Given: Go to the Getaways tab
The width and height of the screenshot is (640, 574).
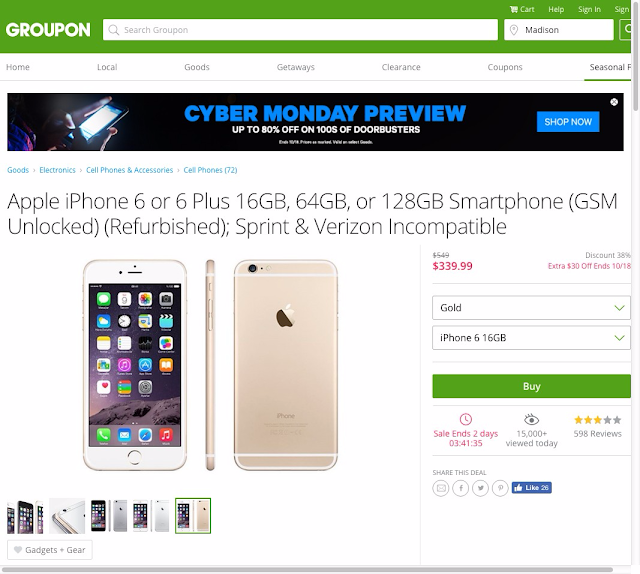Looking at the screenshot, I should (x=296, y=67).
